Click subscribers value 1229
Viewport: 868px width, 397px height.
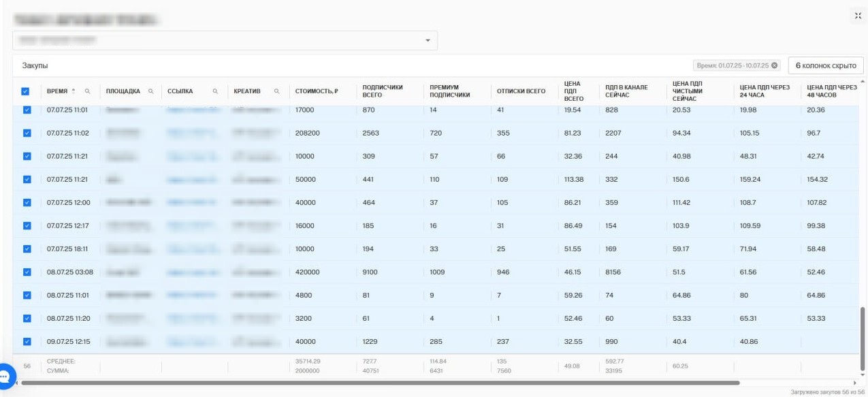coord(370,341)
